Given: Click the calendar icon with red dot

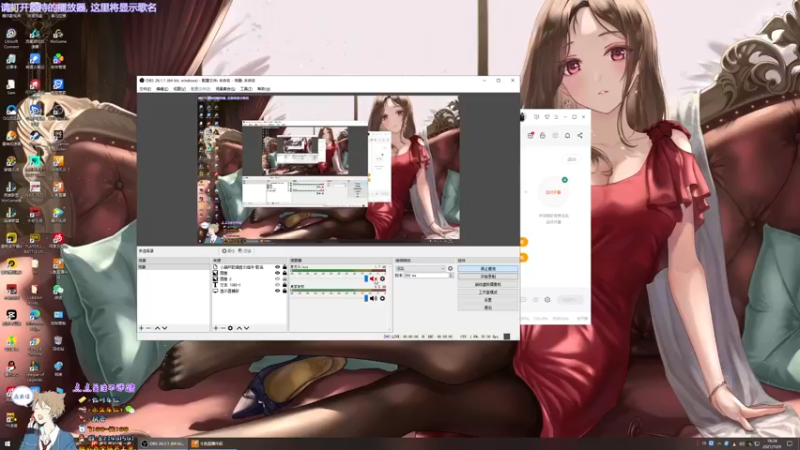Looking at the screenshot, I should [x=531, y=135].
